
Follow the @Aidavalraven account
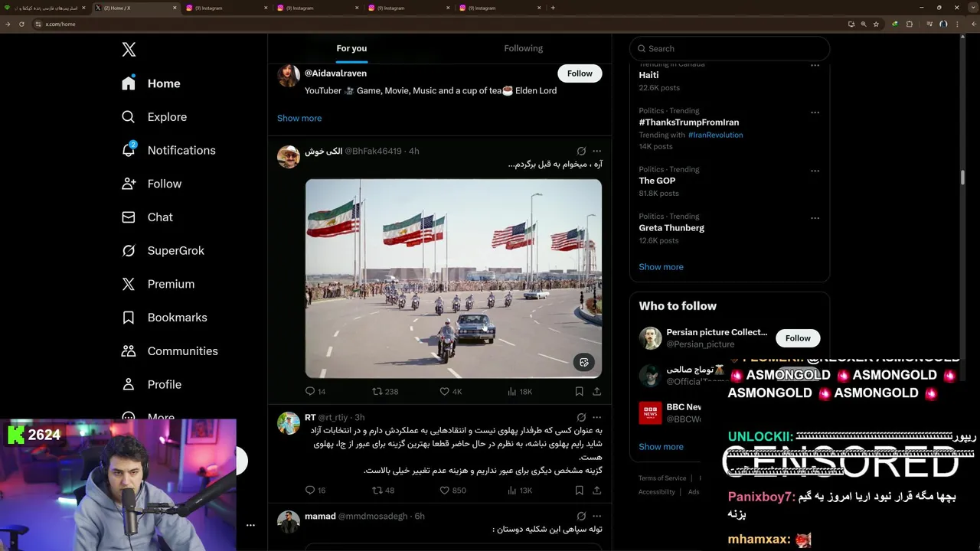[580, 73]
